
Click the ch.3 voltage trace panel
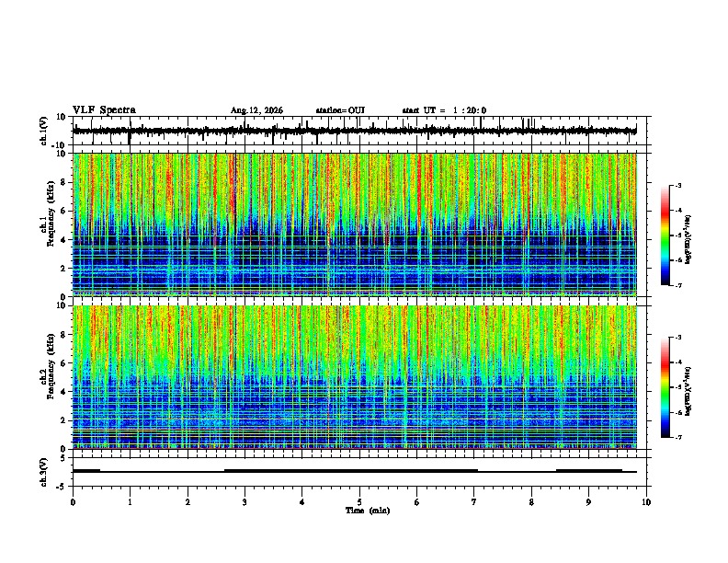point(359,472)
